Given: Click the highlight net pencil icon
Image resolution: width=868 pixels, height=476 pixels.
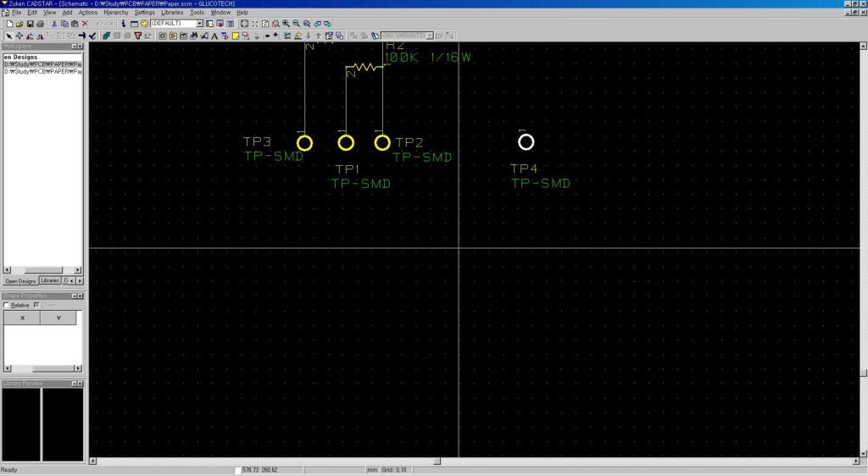Looking at the screenshot, I should tap(298, 36).
